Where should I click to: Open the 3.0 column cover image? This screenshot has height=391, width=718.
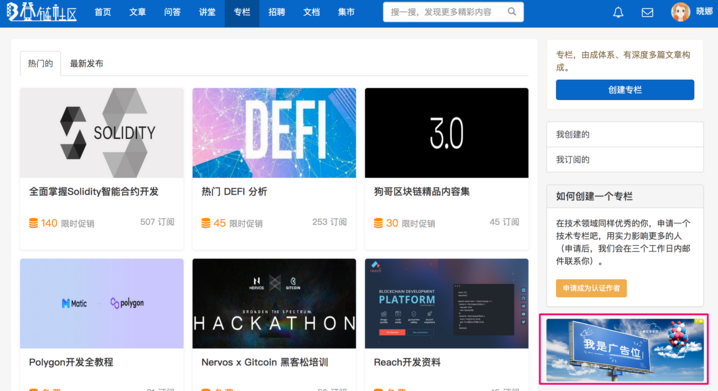coord(446,133)
